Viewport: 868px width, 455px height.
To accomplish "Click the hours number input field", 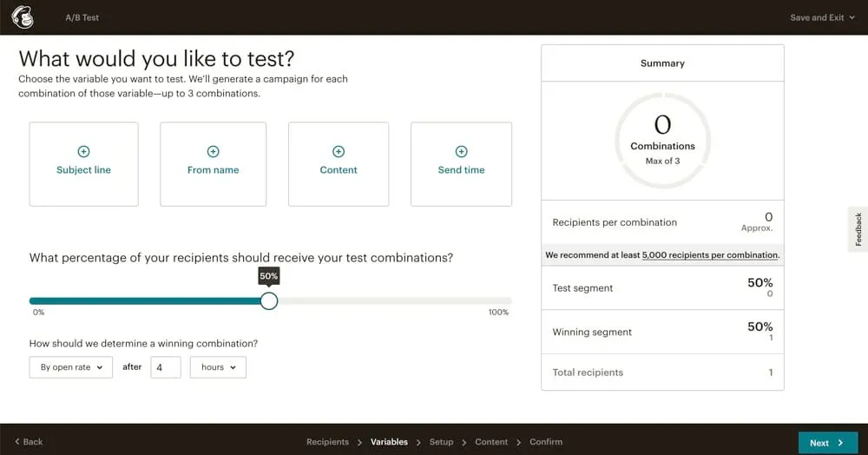I will [x=165, y=367].
